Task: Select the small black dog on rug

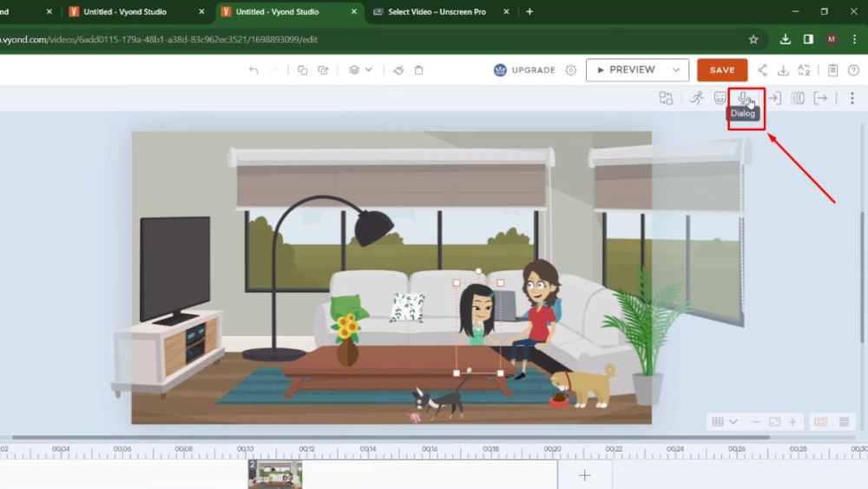Action: pos(439,398)
